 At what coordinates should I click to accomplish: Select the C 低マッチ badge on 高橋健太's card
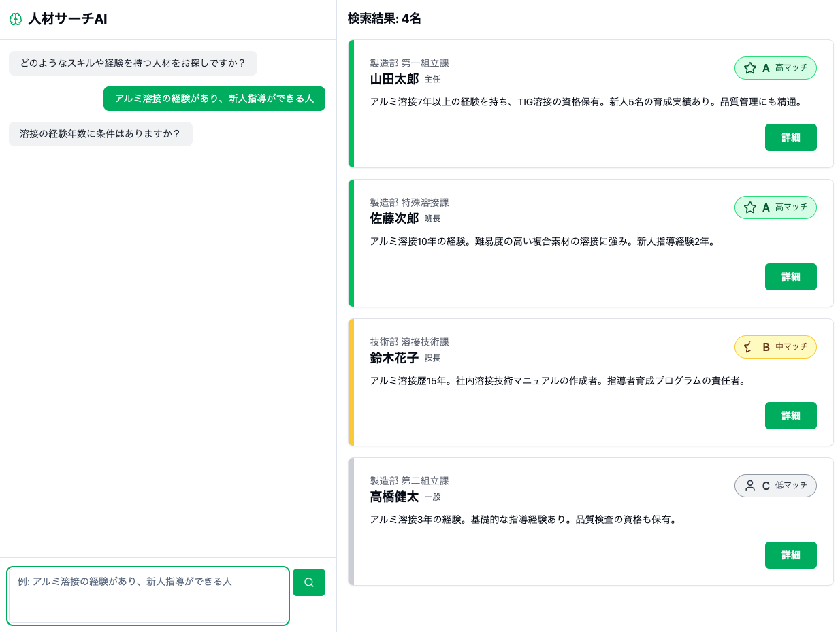(x=775, y=486)
